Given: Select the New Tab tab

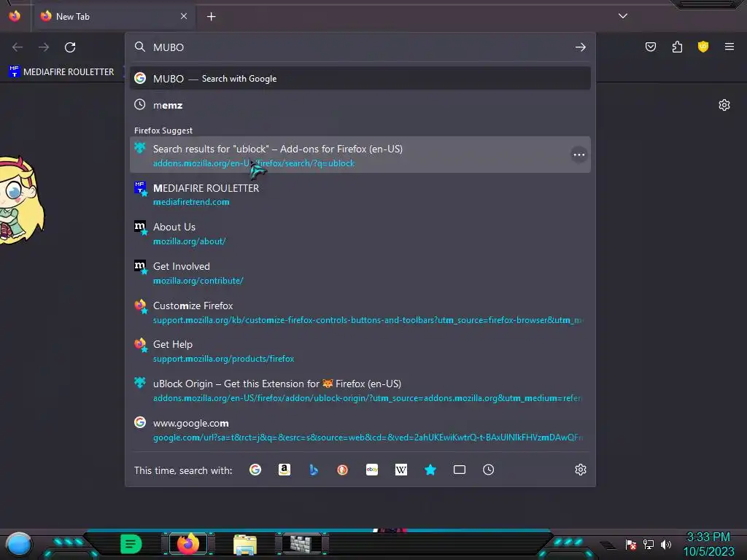Looking at the screenshot, I should coord(113,16).
